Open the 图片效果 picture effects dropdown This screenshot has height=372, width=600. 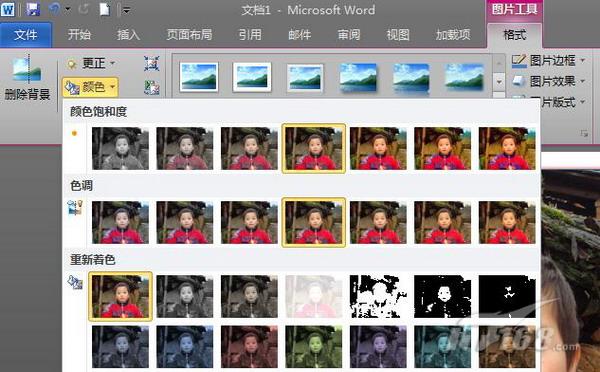click(548, 81)
